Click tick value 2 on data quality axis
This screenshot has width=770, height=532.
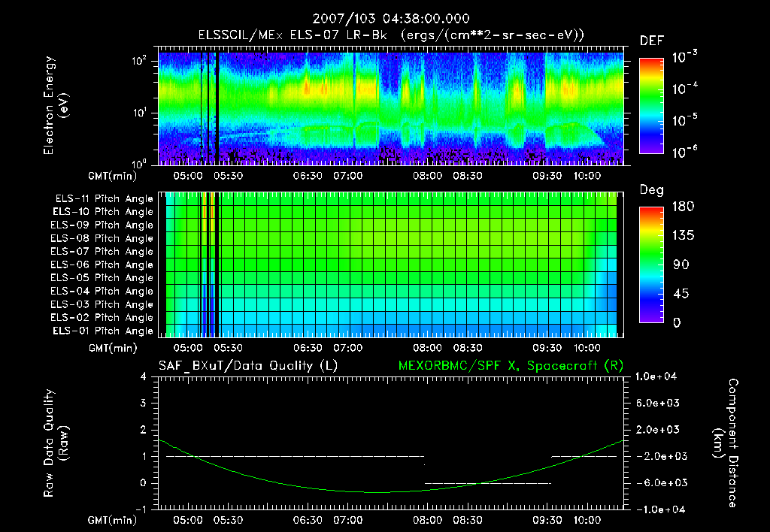pos(144,430)
